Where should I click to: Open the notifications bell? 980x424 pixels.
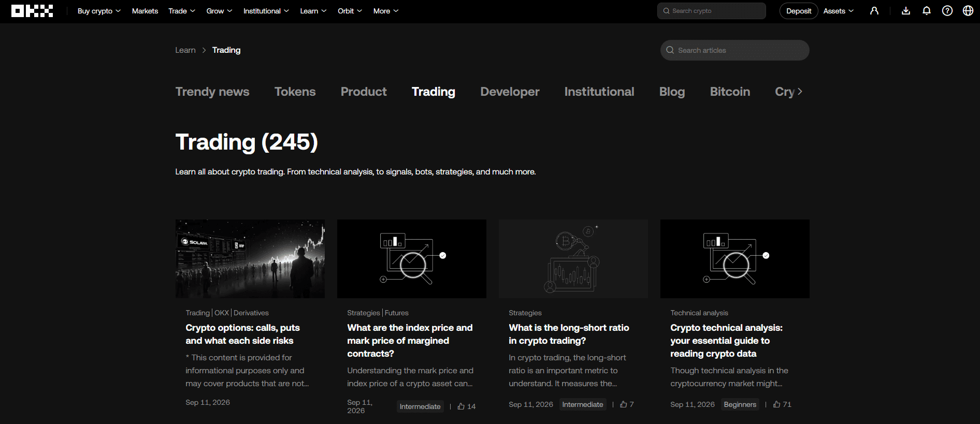(x=927, y=11)
